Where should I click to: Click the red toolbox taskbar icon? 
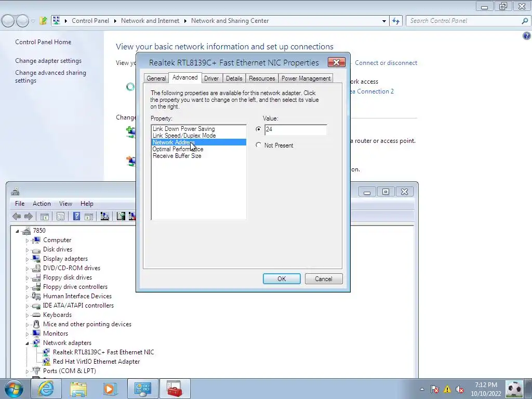click(x=175, y=389)
